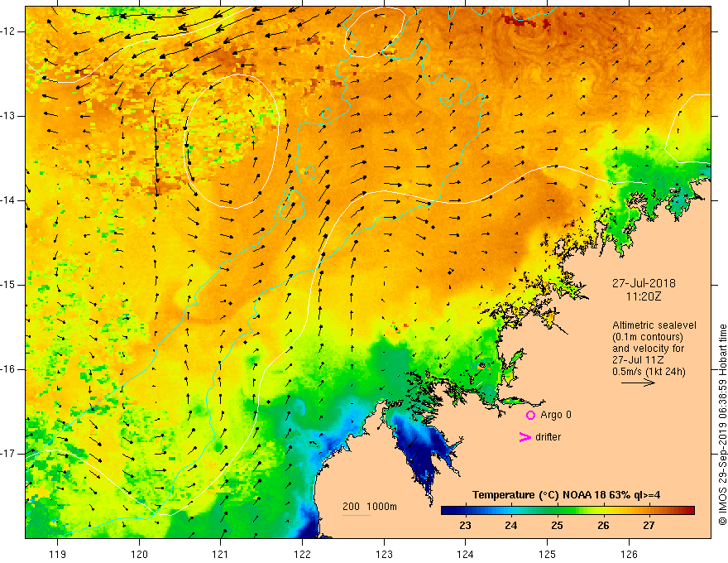The image size is (728, 563).
Task: Click the 'Altimetric sealevel' text
Action: pos(654,325)
